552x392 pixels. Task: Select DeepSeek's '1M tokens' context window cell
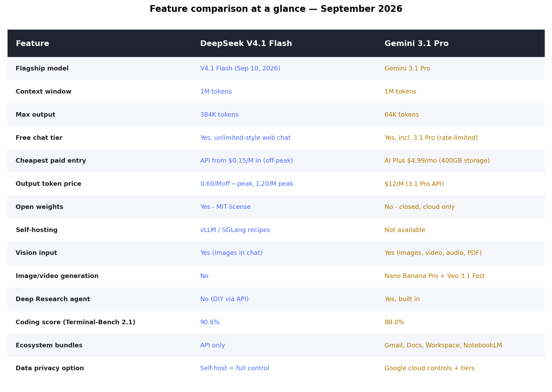(x=216, y=92)
